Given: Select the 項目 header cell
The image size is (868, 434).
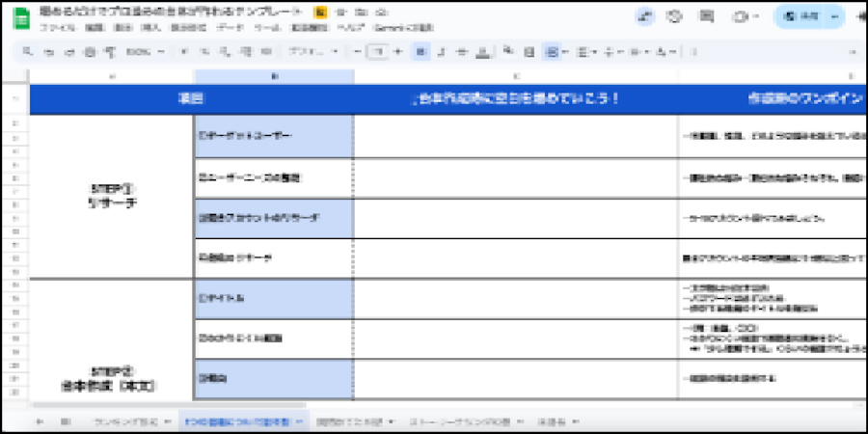Looking at the screenshot, I should (191, 99).
